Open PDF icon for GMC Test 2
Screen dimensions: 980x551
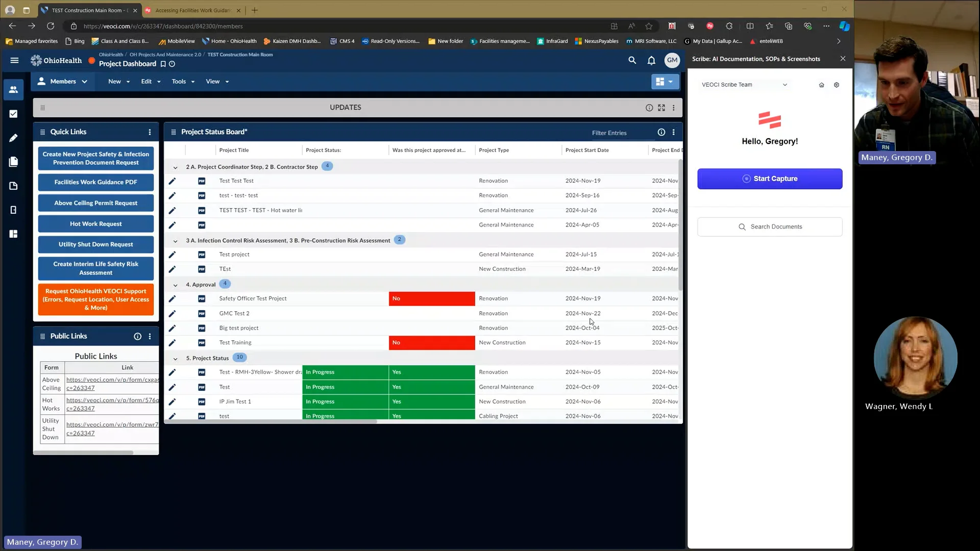(202, 313)
